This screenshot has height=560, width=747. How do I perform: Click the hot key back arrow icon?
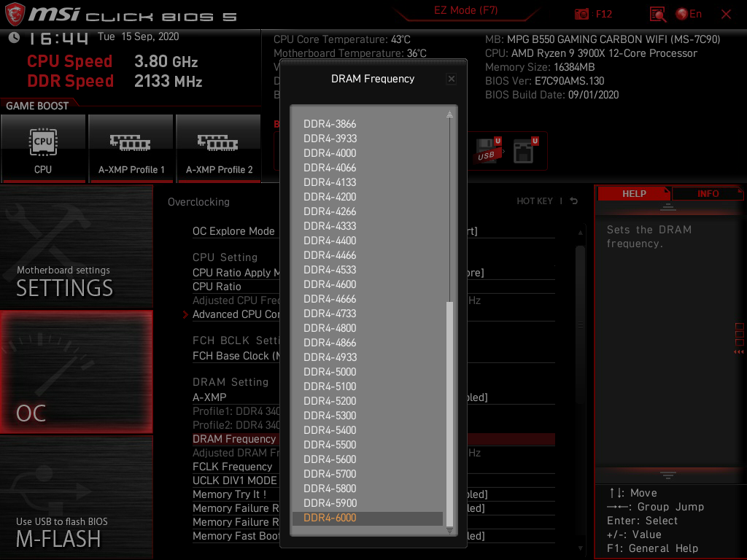click(x=573, y=201)
